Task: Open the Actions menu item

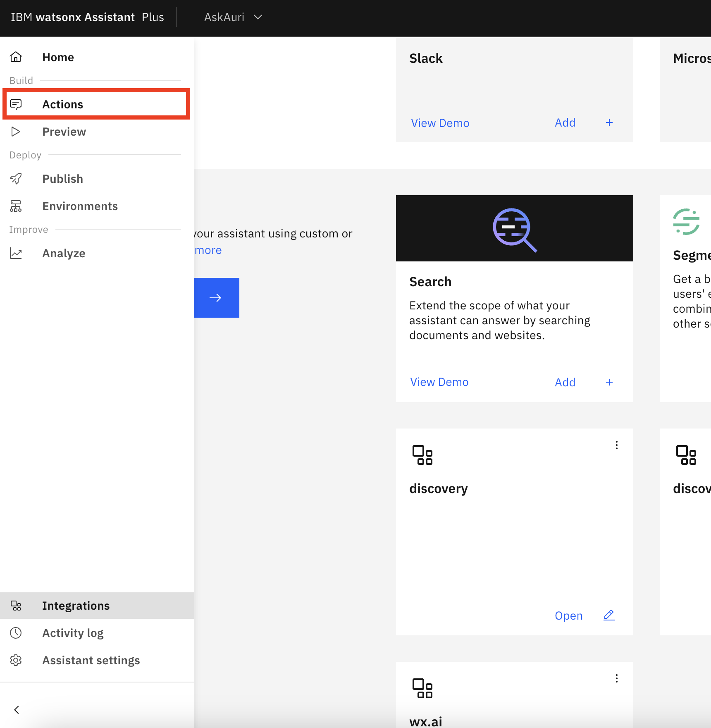Action: coord(96,104)
